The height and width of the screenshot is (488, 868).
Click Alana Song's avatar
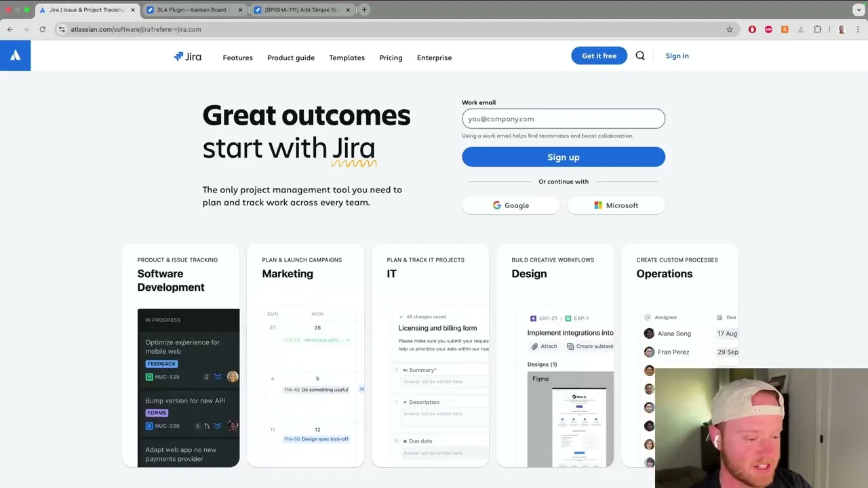tap(649, 333)
